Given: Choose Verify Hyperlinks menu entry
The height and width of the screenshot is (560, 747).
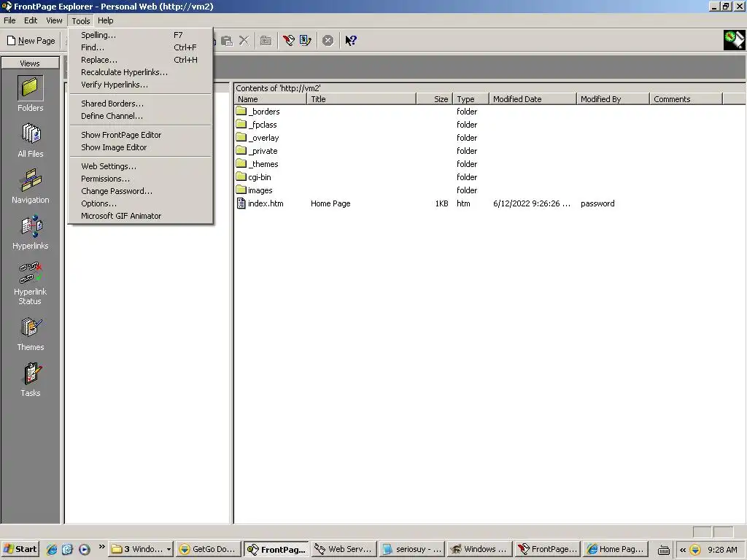Looking at the screenshot, I should pos(140,85).
